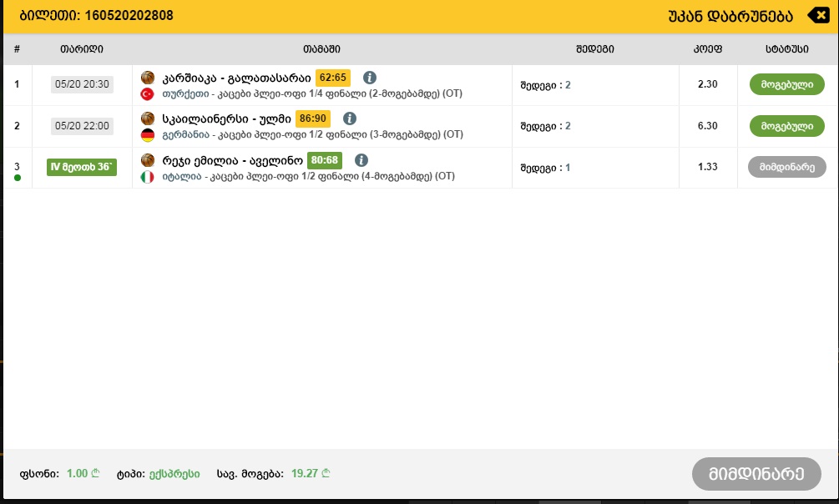Open info icon for კარშიაკა - გალათასარაი match
Screen dimensions: 839x504
coord(369,78)
